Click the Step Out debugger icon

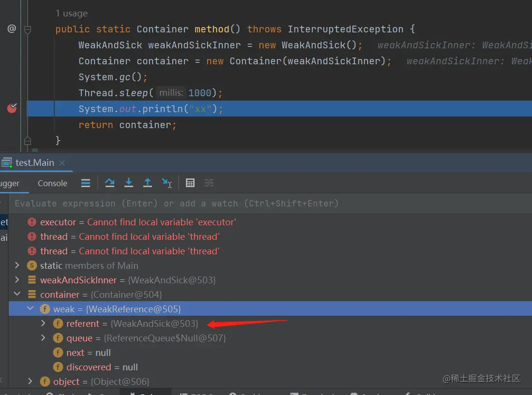pos(148,183)
